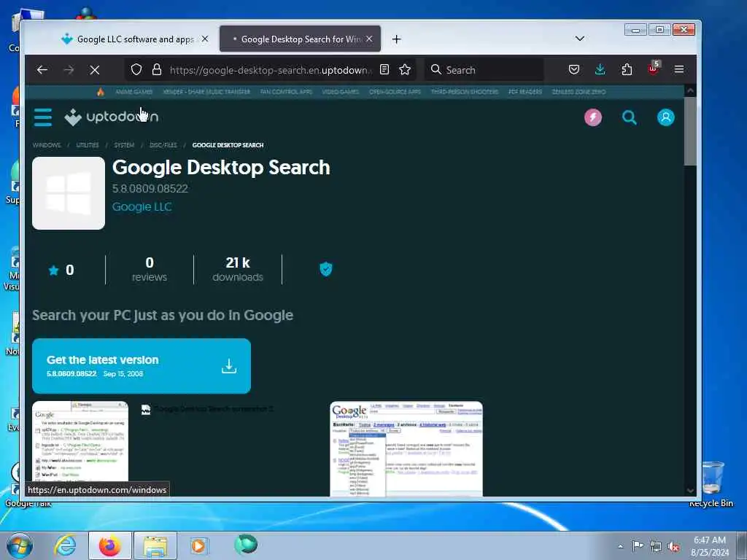Viewport: 747px width, 560px height.
Task: Click the Firefox Search box
Action: tap(485, 70)
